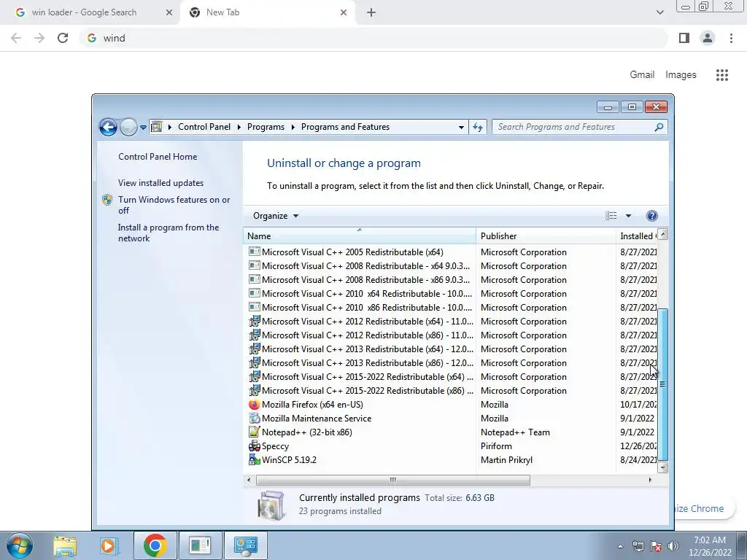The image size is (747, 560).
Task: Open the Images link in Chrome page
Action: tap(681, 75)
